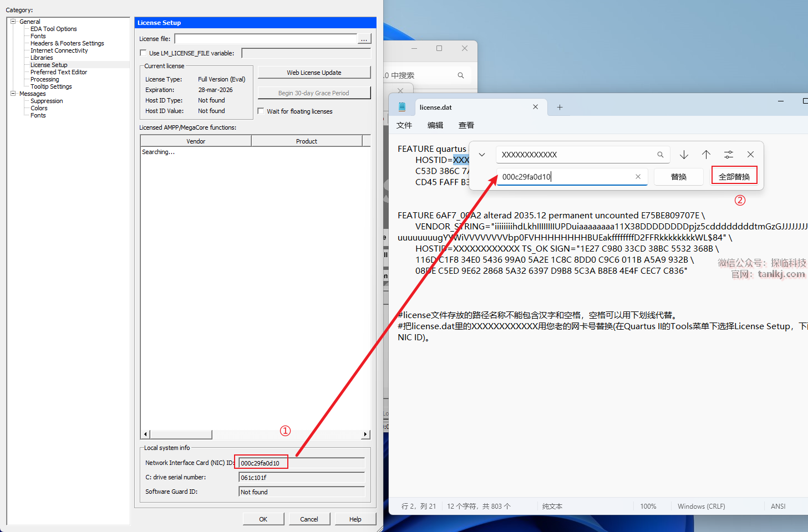Click 纯文本 in the Notepad status bar
Image resolution: width=808 pixels, height=532 pixels.
click(x=552, y=507)
